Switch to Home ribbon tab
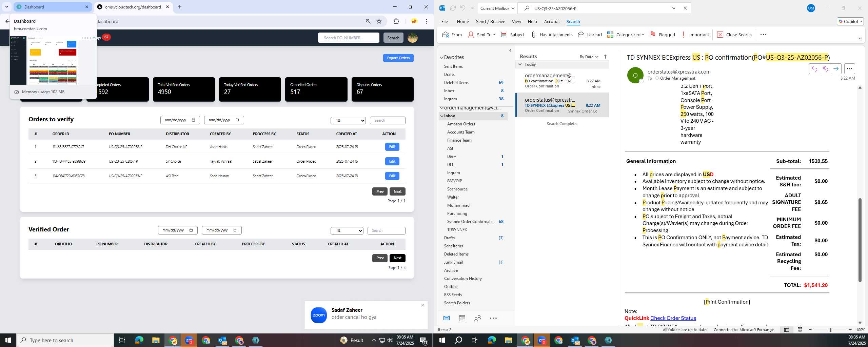The width and height of the screenshot is (868, 347). pyautogui.click(x=463, y=21)
